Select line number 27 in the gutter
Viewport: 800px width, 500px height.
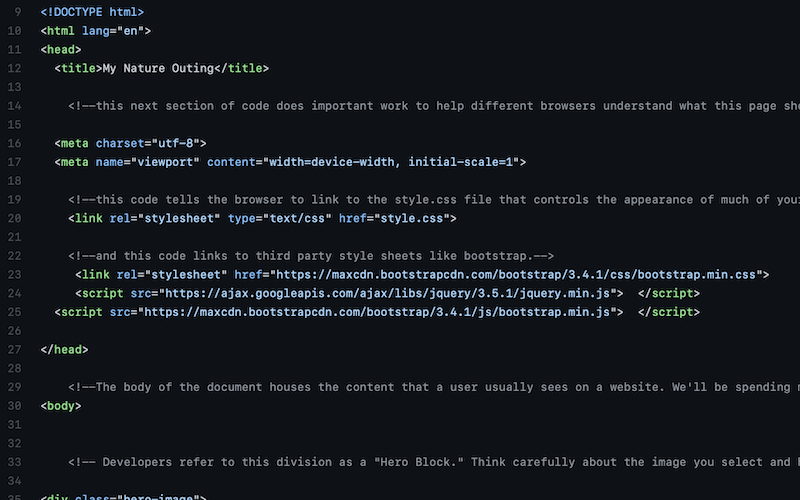(15, 349)
